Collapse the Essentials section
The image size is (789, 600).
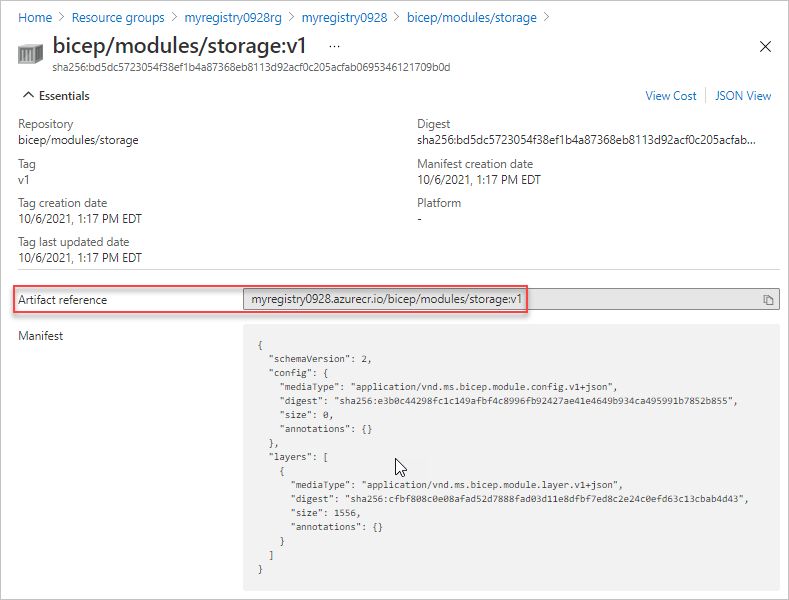coord(56,96)
